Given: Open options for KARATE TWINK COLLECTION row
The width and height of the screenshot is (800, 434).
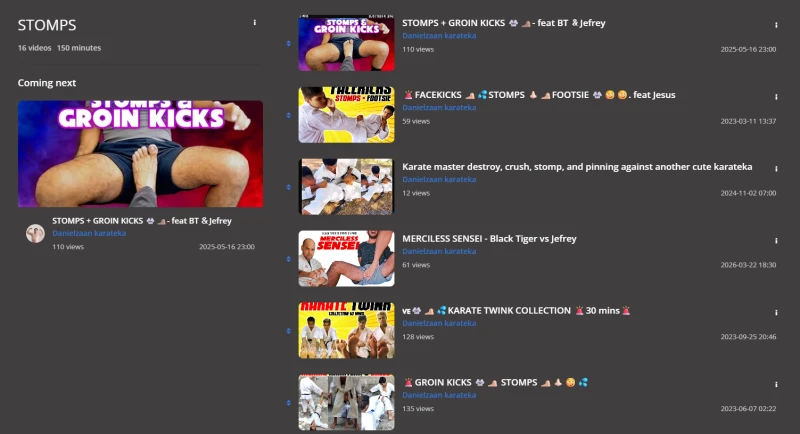Looking at the screenshot, I should click(776, 312).
